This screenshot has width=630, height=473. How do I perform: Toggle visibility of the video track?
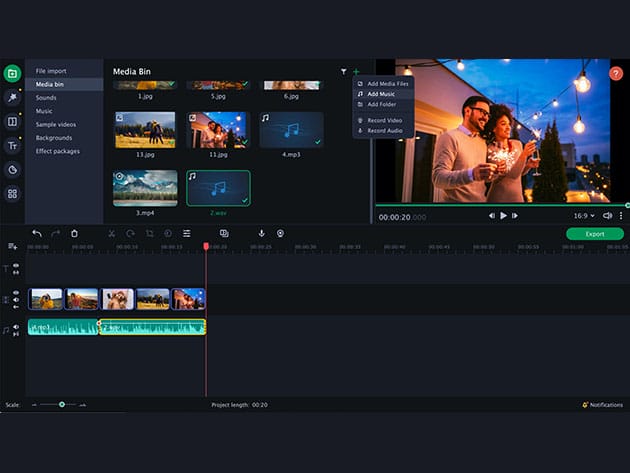[16, 293]
